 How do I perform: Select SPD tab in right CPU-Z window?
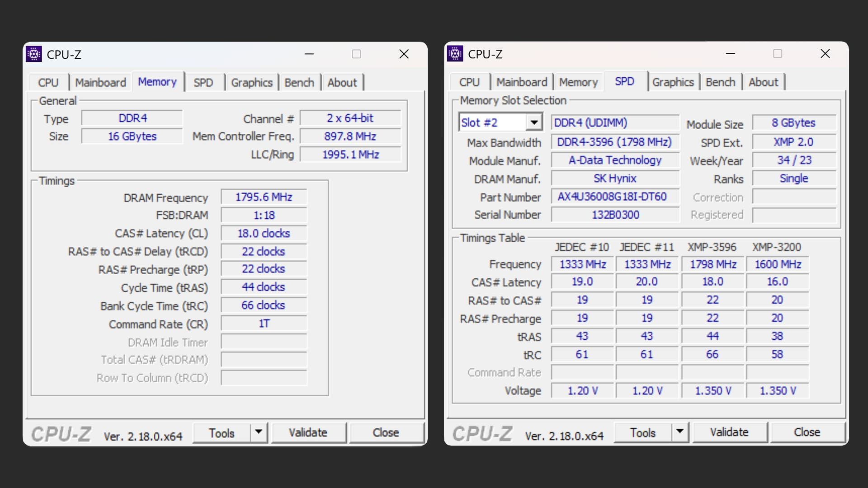click(x=625, y=81)
